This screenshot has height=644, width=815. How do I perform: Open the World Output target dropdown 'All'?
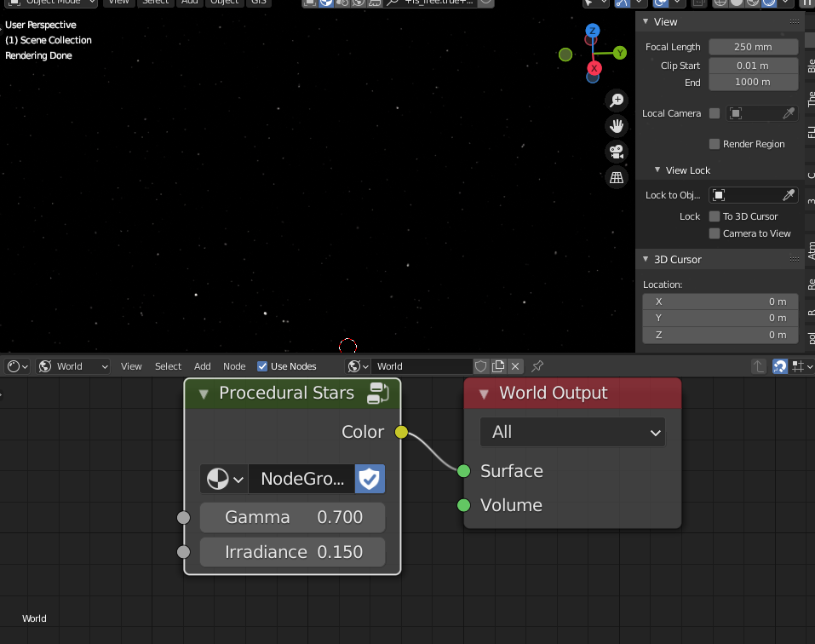click(572, 432)
